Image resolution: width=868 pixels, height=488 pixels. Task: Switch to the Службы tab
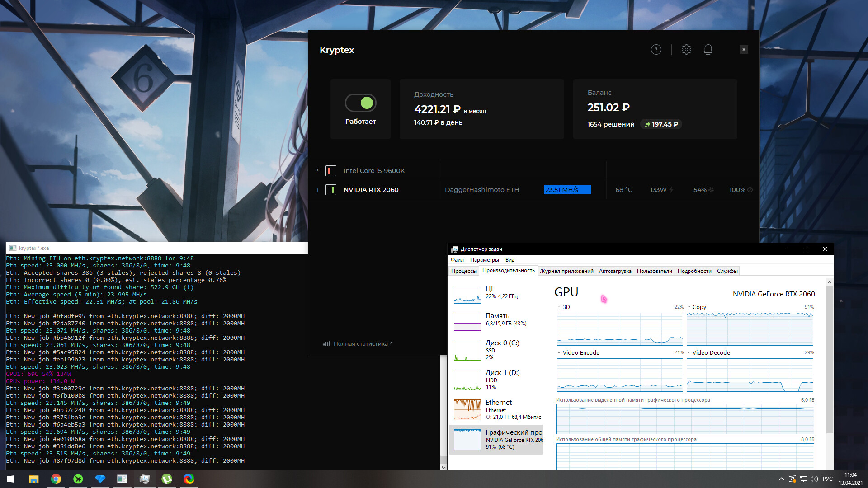(727, 271)
